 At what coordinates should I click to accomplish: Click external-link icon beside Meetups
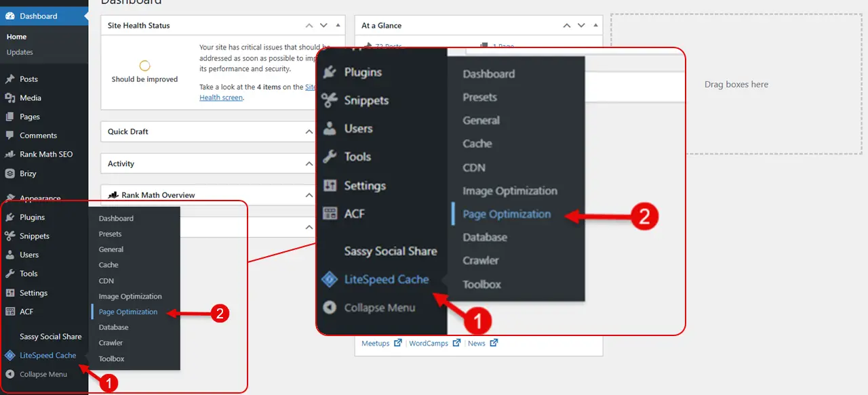click(397, 344)
